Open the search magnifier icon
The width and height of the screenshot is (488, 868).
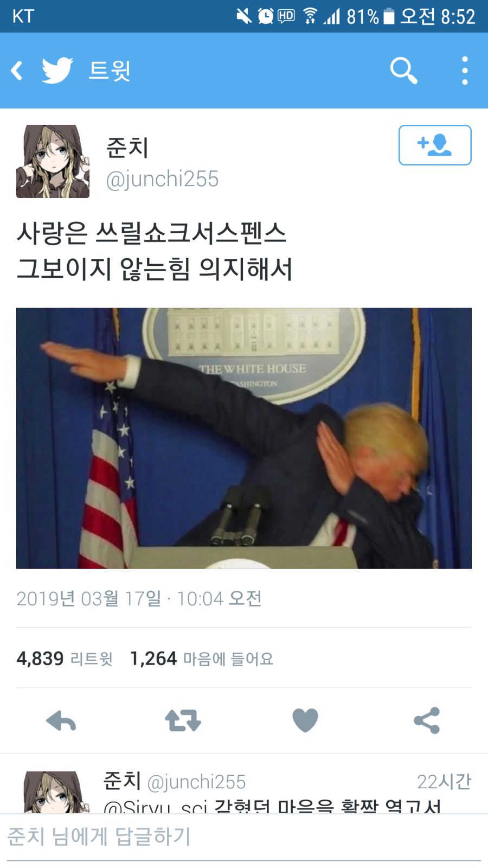coord(404,71)
